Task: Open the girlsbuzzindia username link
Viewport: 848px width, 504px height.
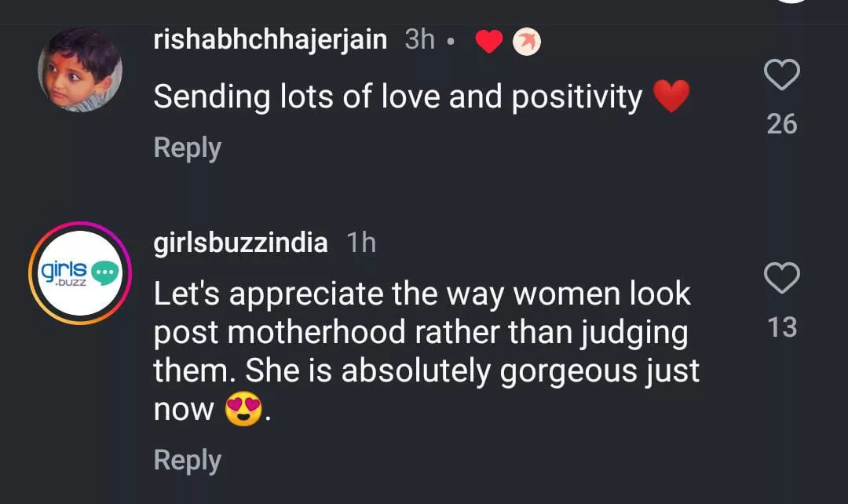Action: 240,243
